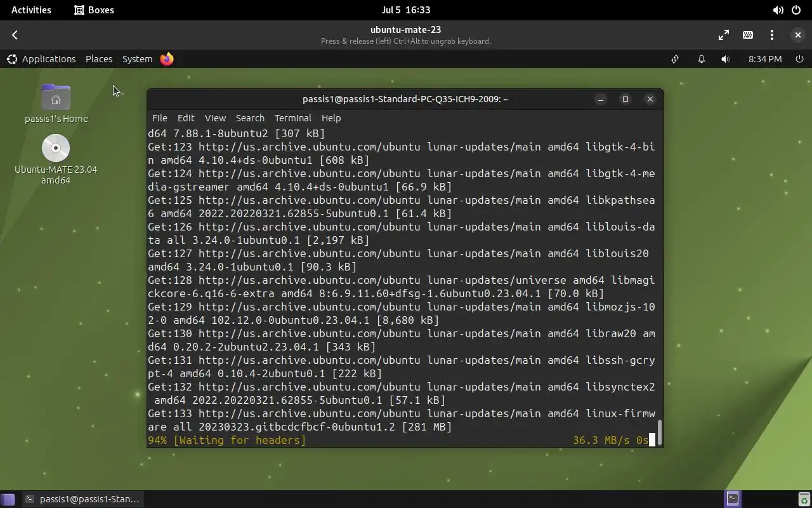Viewport: 812px width, 508px height.
Task: Click the Get:124 libgtk-4-media-gstreamer line
Action: 402,180
